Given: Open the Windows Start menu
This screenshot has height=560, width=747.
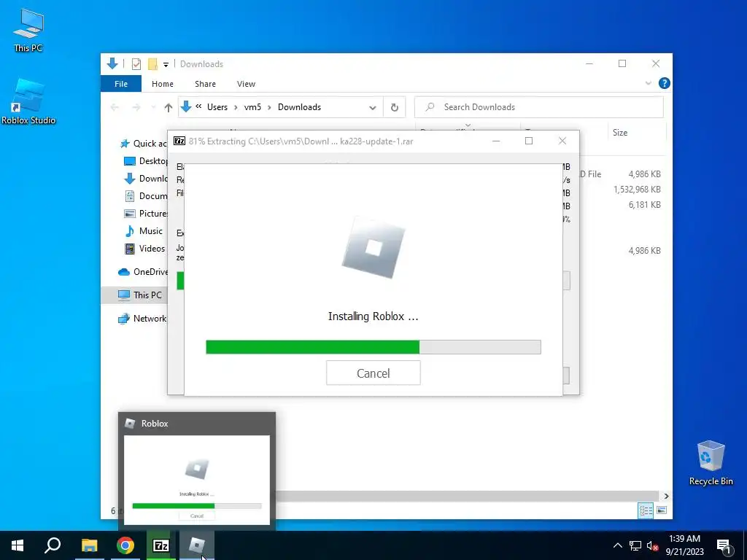Looking at the screenshot, I should click(x=18, y=545).
